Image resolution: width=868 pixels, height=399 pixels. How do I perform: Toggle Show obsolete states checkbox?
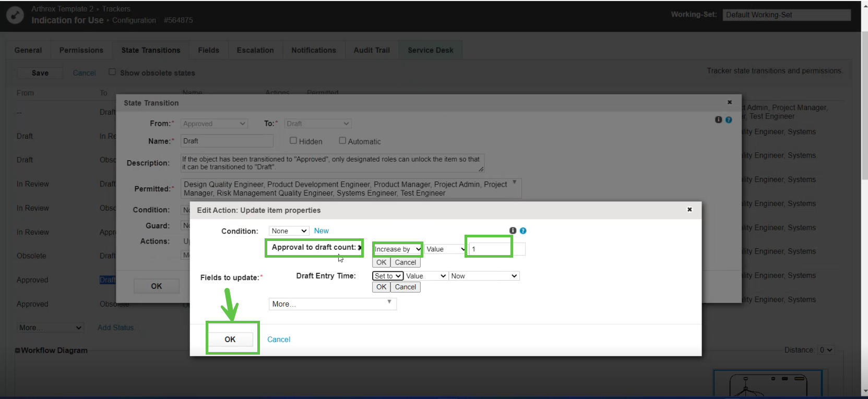(x=112, y=72)
